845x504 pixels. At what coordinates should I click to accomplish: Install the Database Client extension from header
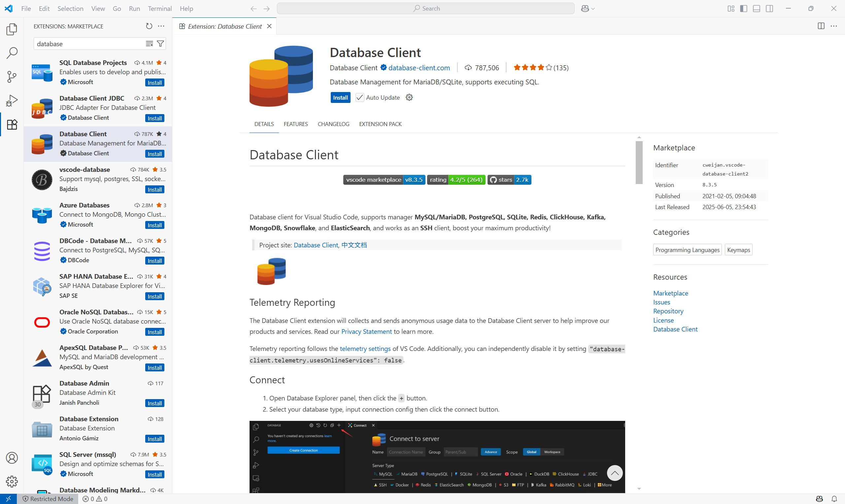(340, 98)
